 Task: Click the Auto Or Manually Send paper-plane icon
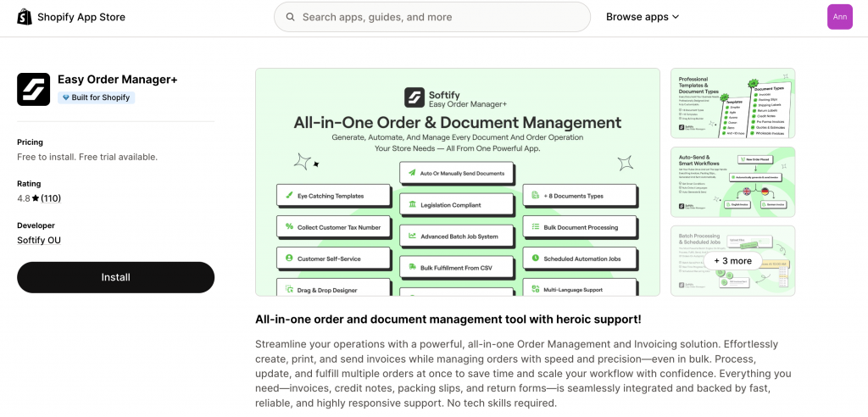coord(412,174)
